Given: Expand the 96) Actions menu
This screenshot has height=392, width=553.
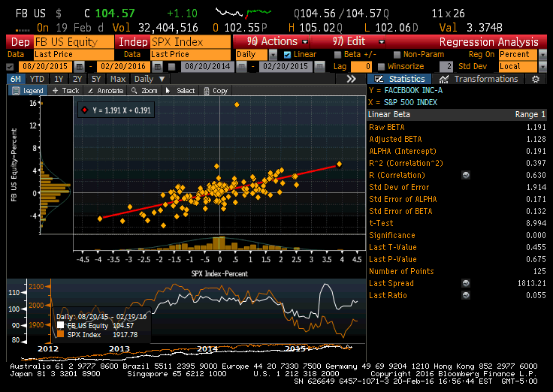Looking at the screenshot, I should [x=271, y=41].
